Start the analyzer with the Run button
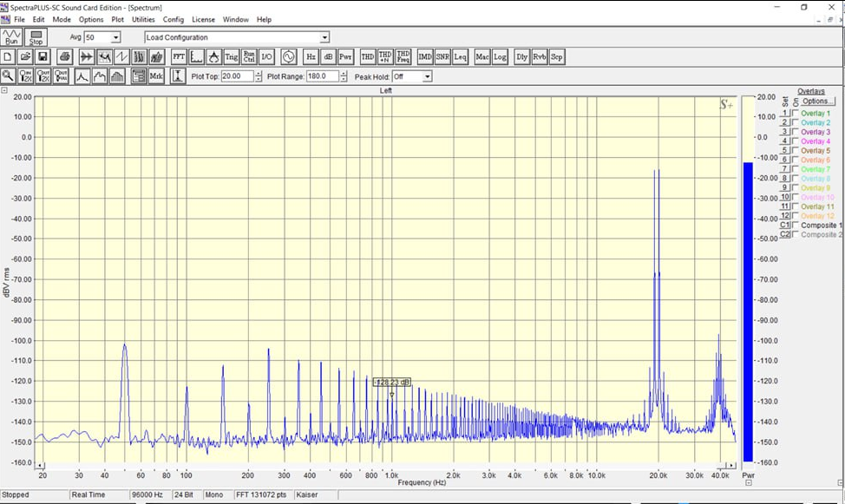Image resolution: width=845 pixels, height=504 pixels. pos(11,37)
